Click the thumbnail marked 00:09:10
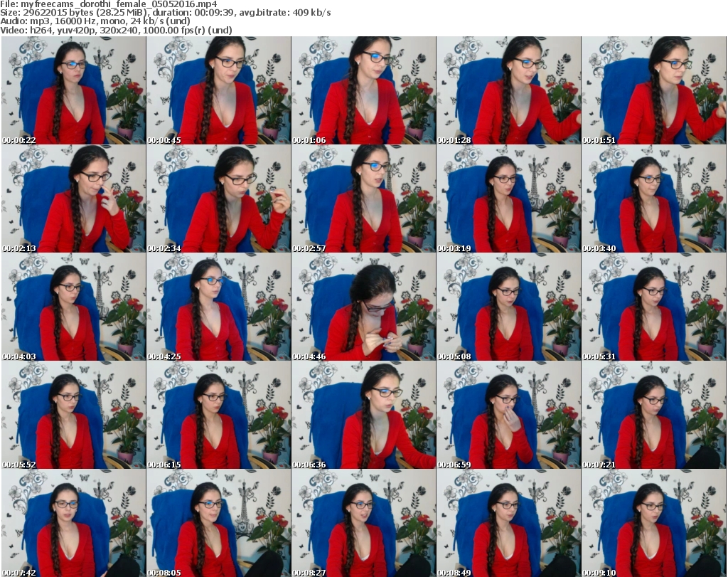This screenshot has height=577, width=728. pos(654,523)
